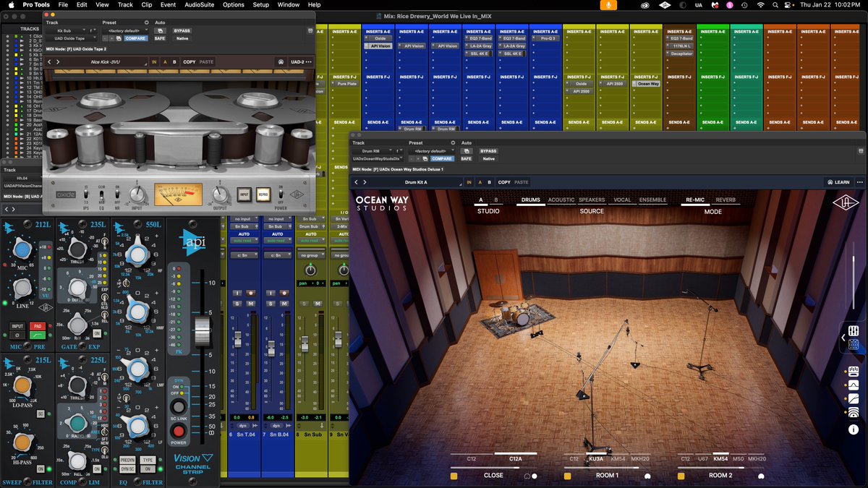Click the Ocean Way sidebar collapse arrow
The image size is (868, 488).
click(843, 338)
